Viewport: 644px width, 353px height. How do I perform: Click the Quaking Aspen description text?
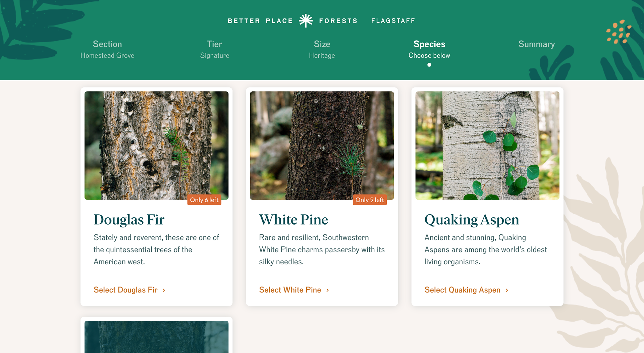click(486, 250)
